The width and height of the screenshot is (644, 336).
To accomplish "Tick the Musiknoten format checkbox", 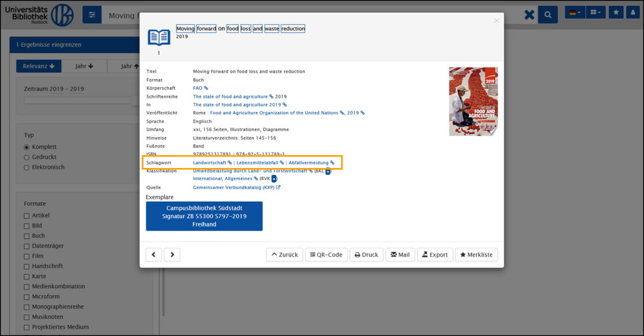I will (x=27, y=317).
